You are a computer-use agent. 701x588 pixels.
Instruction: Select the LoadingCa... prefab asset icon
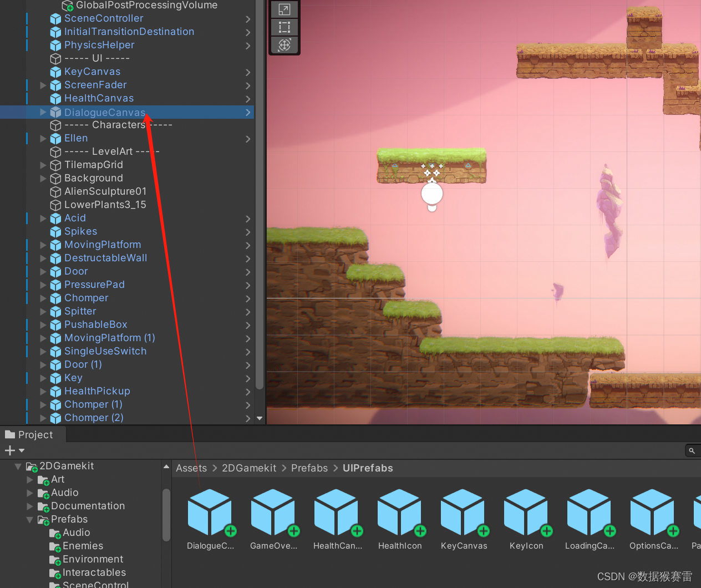click(x=589, y=512)
